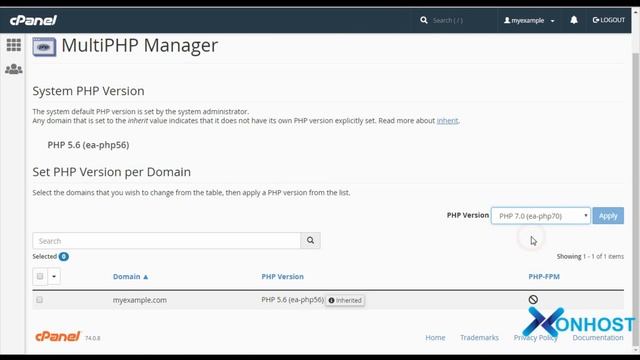Open the Documentation footer link
This screenshot has width=640, height=360.
tap(598, 338)
